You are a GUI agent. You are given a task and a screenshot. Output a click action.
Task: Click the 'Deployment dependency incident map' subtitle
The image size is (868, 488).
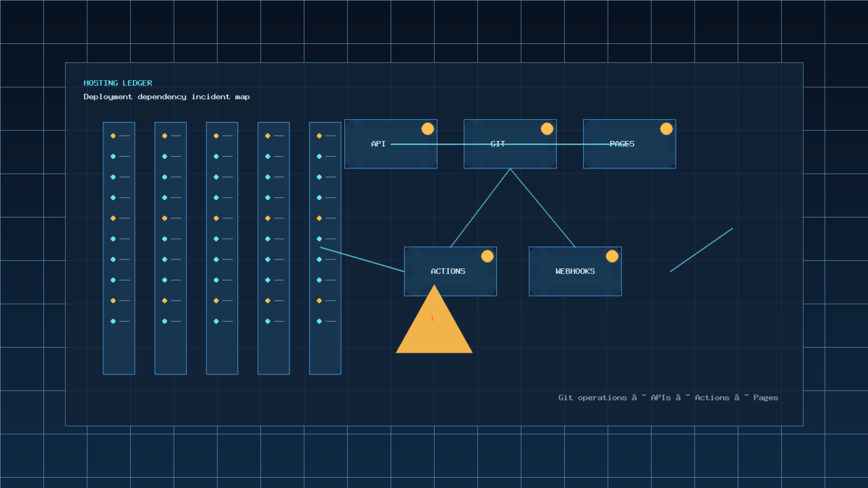(x=166, y=97)
